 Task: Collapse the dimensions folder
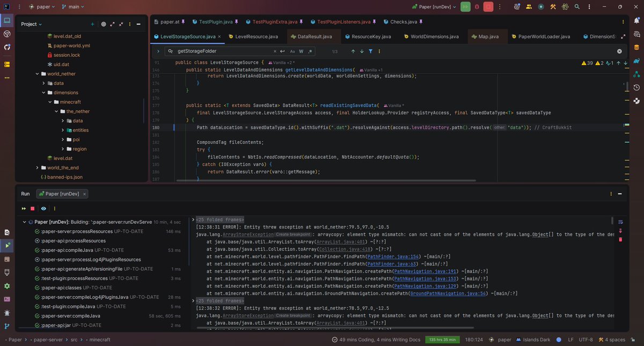click(43, 92)
